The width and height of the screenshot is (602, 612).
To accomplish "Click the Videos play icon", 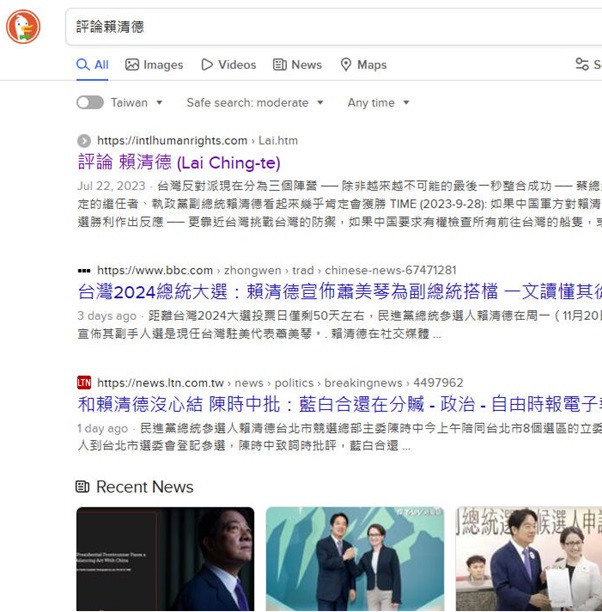I will click(207, 64).
